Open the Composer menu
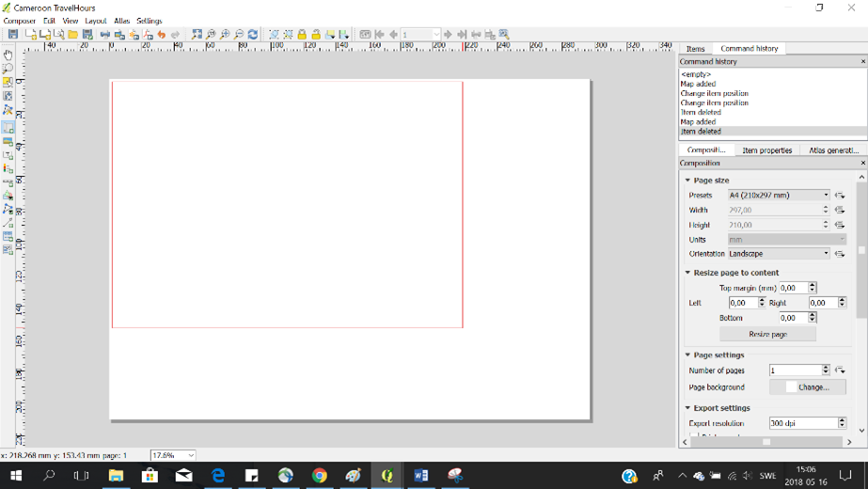The width and height of the screenshot is (868, 489). [x=20, y=21]
